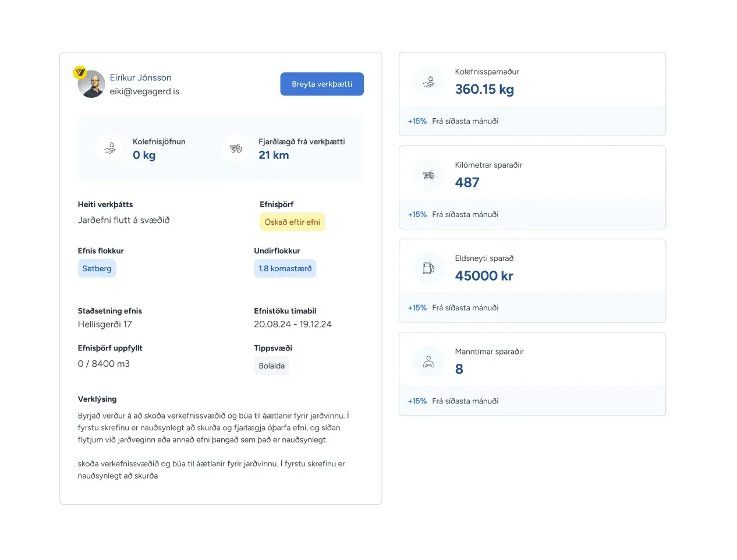
Task: Click +15% in the Manntímar sparaðir card
Action: click(417, 401)
